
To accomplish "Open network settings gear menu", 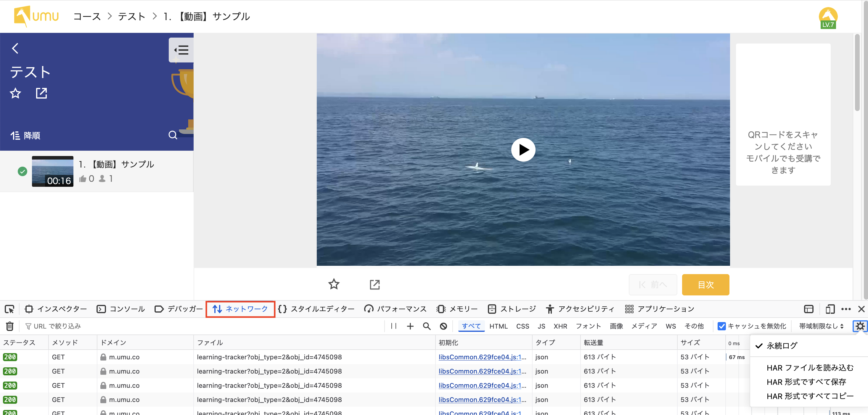I will [x=860, y=326].
